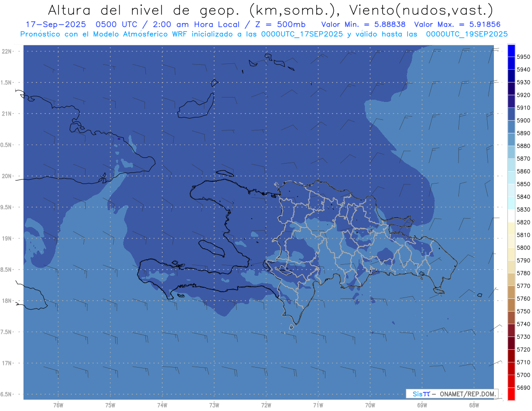Pick the white swatch between 5830 and 5820

[511, 216]
